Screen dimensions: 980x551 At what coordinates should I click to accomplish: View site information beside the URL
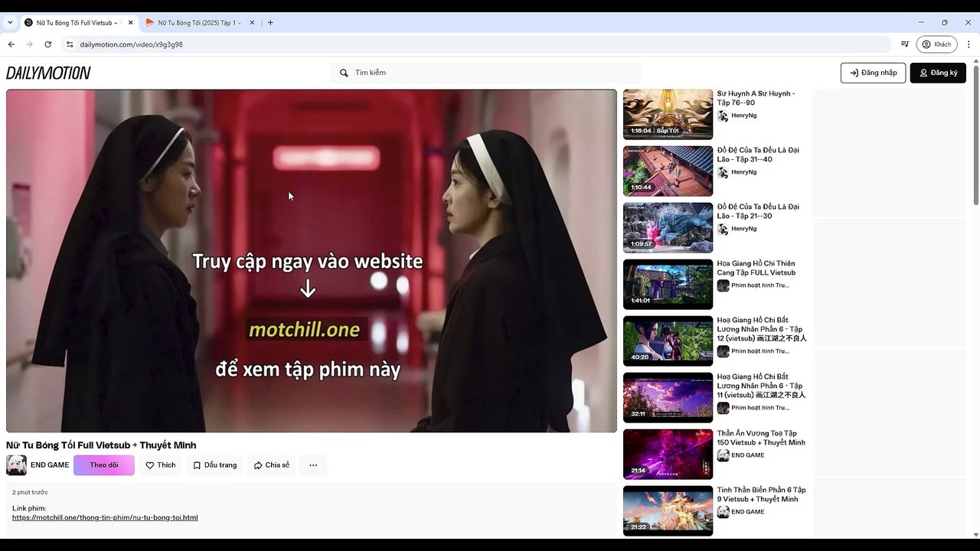pos(70,44)
